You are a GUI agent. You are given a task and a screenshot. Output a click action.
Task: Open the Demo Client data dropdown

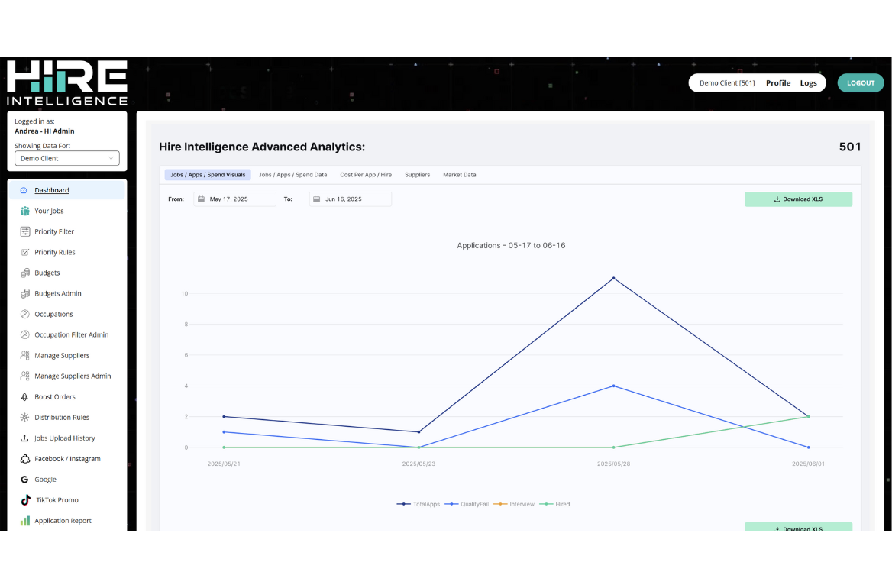click(x=67, y=158)
